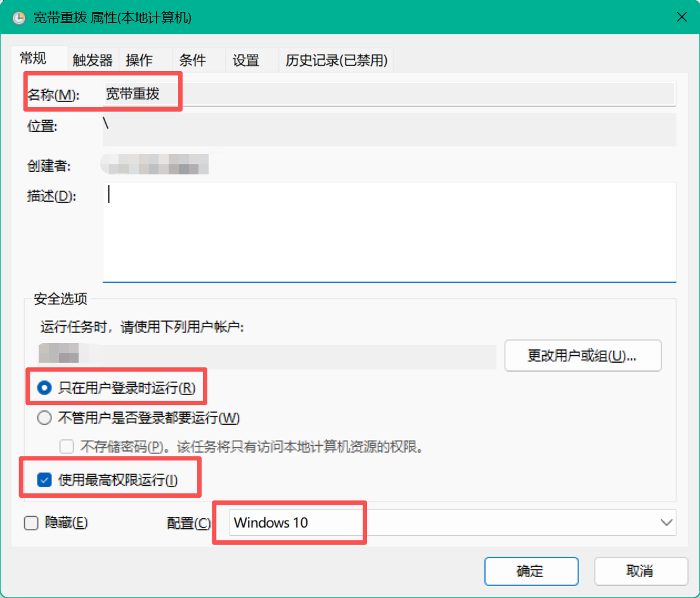Screen dimensions: 700x598
Task: Toggle the 使用最高权限运行 checkbox
Action: (x=44, y=480)
